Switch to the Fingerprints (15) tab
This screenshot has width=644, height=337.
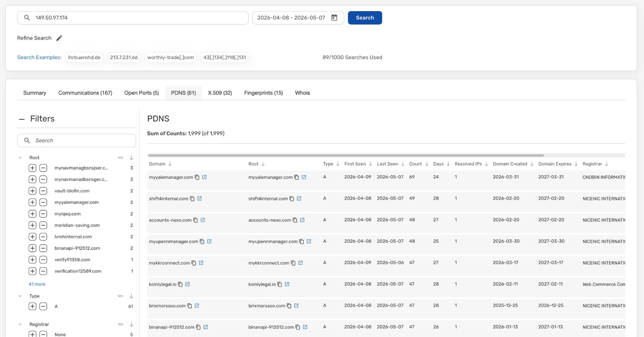click(x=264, y=93)
